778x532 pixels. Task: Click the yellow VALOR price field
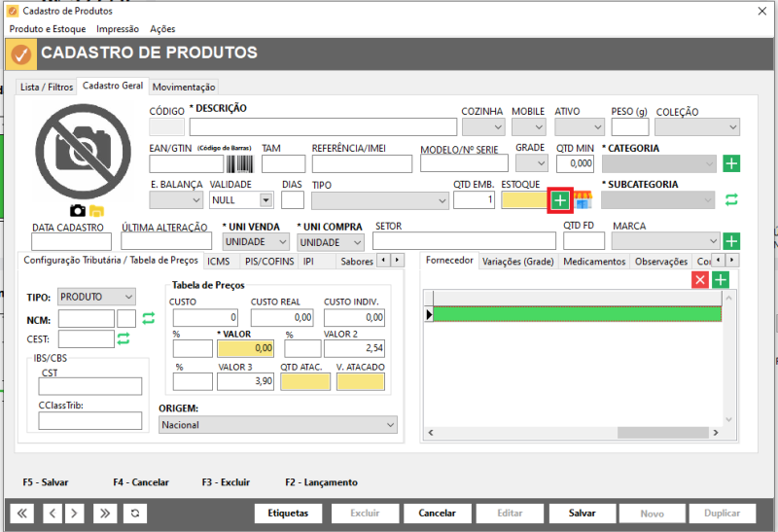point(246,348)
